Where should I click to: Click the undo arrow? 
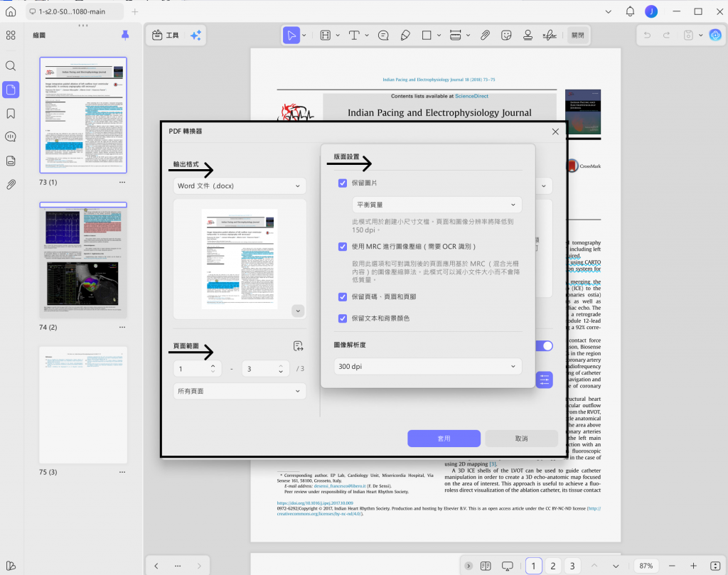tap(647, 36)
